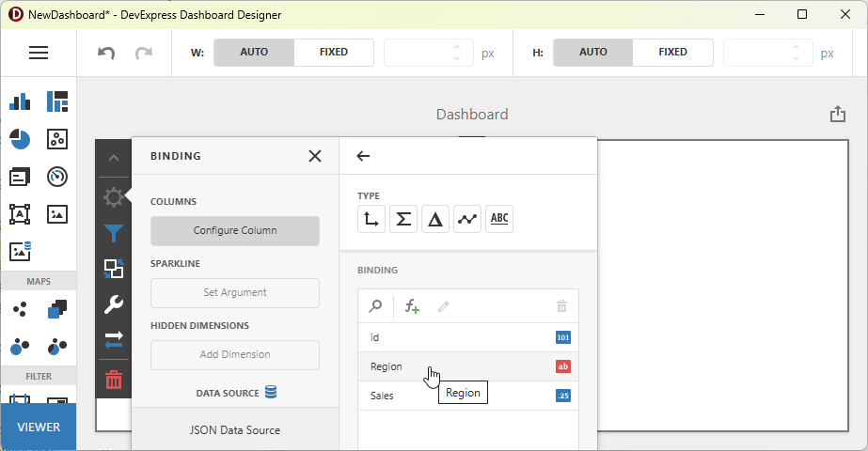Add a Geo Point Map item
Screen dimensions: 868x451
click(x=20, y=309)
